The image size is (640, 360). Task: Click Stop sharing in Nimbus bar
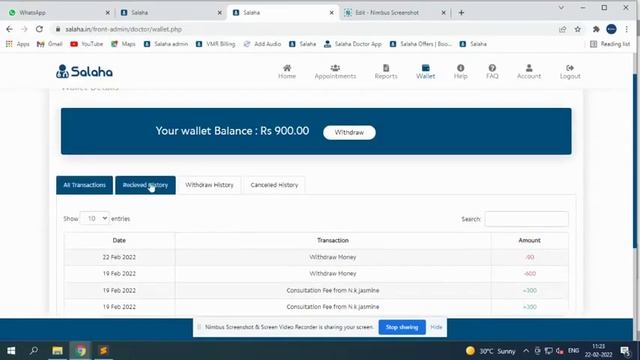click(402, 327)
